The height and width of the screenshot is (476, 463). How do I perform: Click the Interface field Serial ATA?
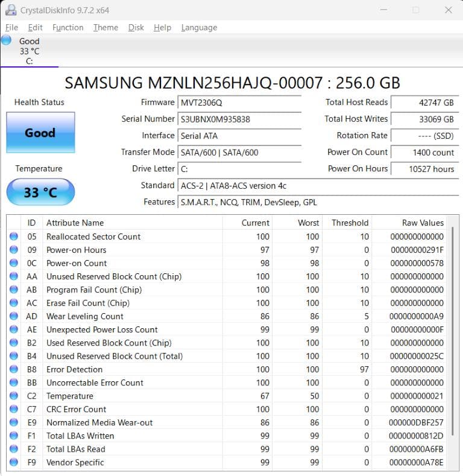click(239, 136)
